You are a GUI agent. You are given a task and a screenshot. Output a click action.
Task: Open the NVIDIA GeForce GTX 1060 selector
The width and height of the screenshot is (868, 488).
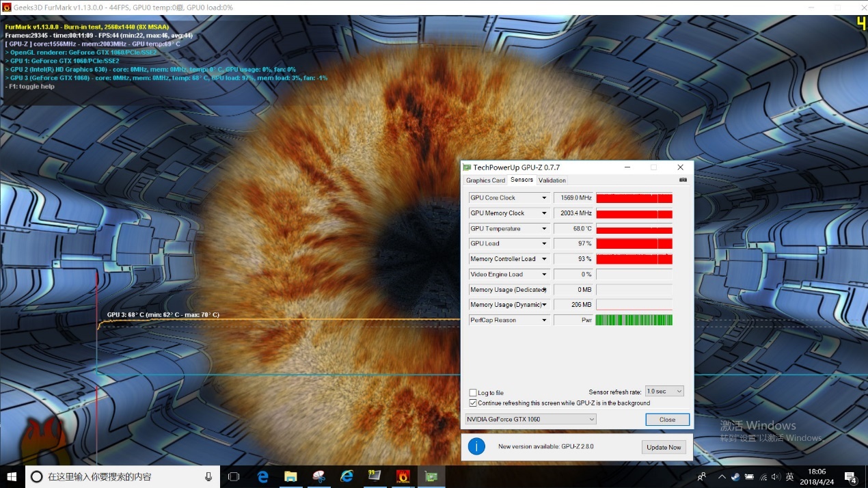(530, 420)
